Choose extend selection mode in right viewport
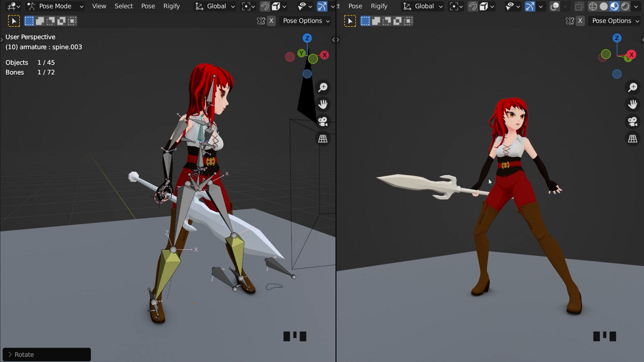The height and width of the screenshot is (362, 644). click(376, 21)
